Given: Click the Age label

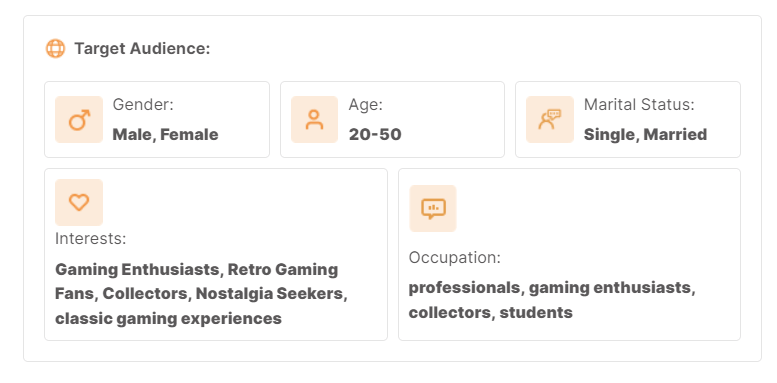Looking at the screenshot, I should (366, 105).
